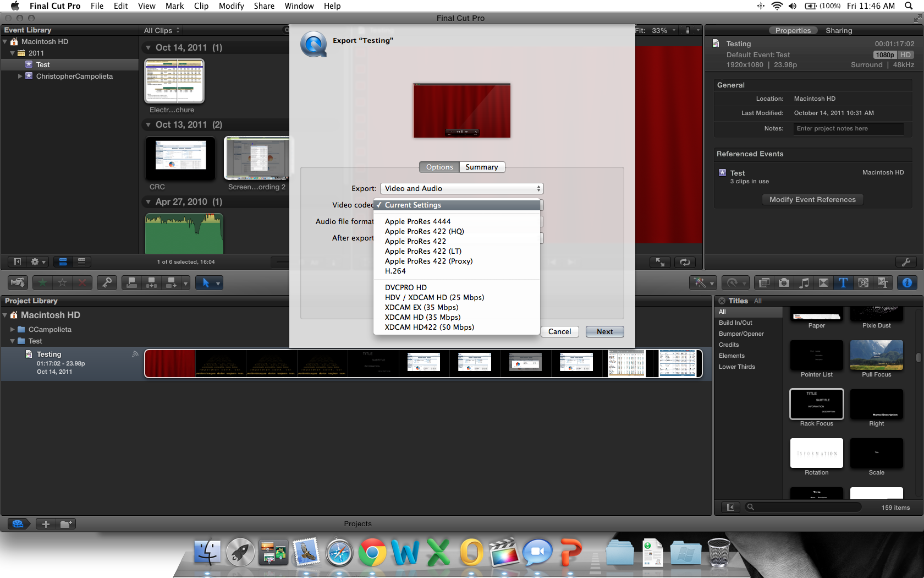
Task: Open the keyword editor key icon
Action: 107,283
